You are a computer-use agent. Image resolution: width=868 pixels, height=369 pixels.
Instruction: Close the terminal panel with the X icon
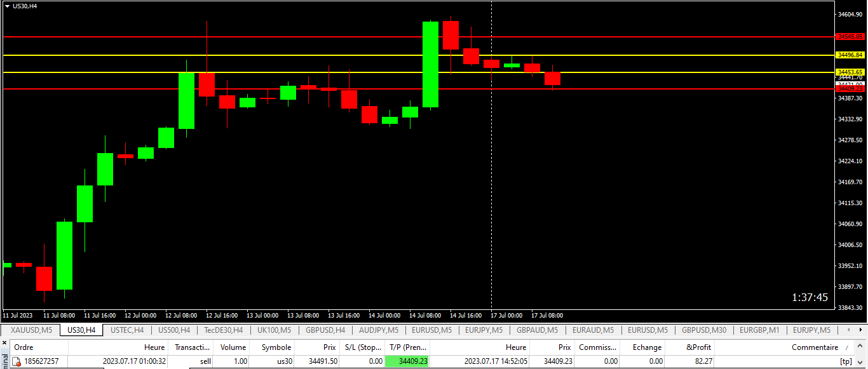coord(4,344)
